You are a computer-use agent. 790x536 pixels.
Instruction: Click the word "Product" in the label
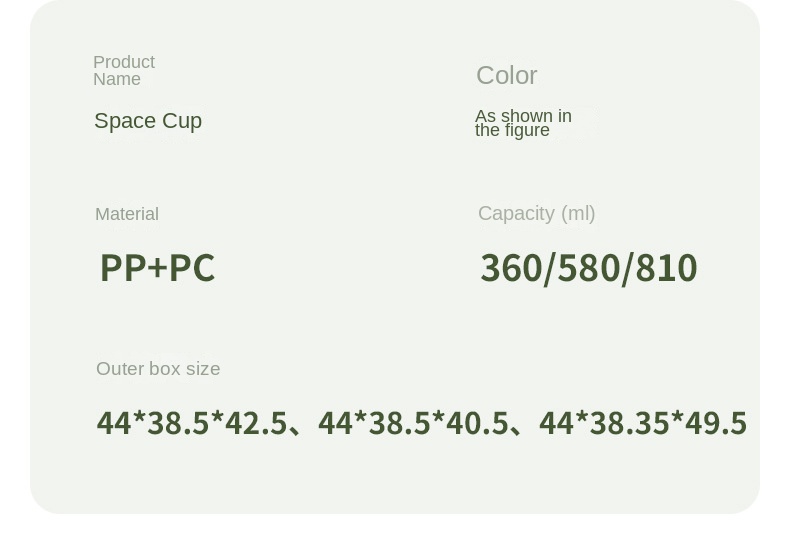point(123,62)
